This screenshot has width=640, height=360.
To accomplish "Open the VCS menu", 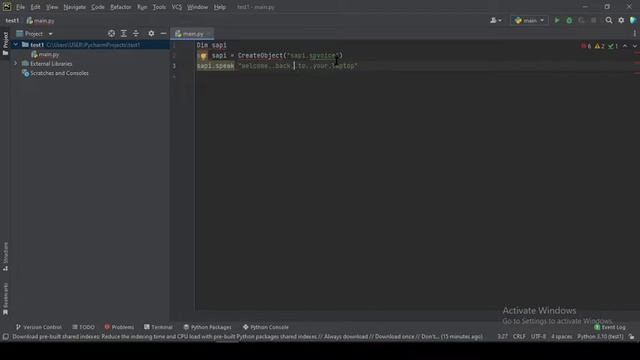I will (177, 7).
